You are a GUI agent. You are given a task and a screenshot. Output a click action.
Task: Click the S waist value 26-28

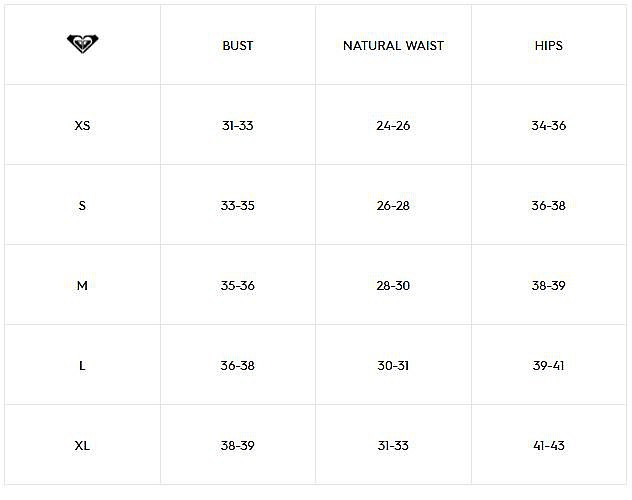pos(393,205)
